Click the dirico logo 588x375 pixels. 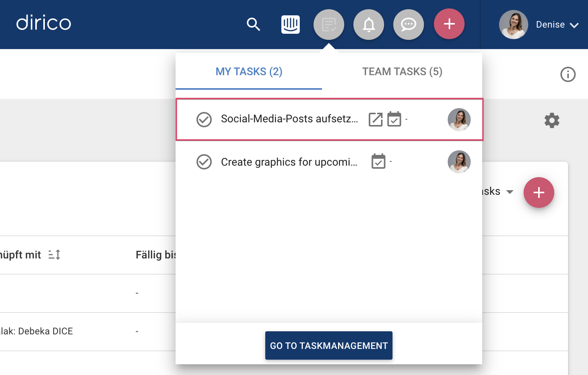click(44, 23)
